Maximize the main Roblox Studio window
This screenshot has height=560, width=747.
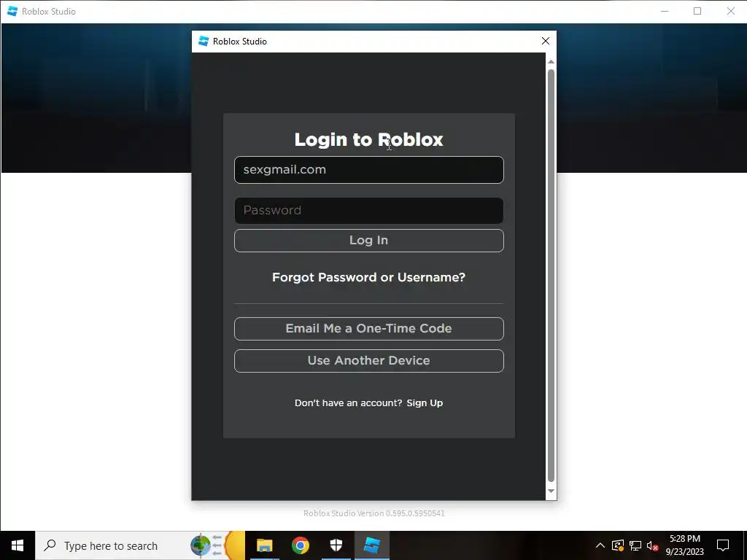[697, 11]
